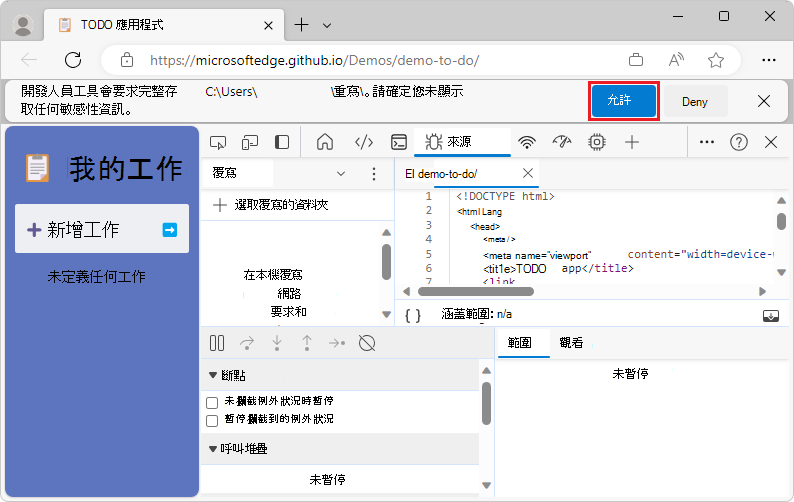794x502 pixels.
Task: Click the favorites star icon
Action: (716, 60)
